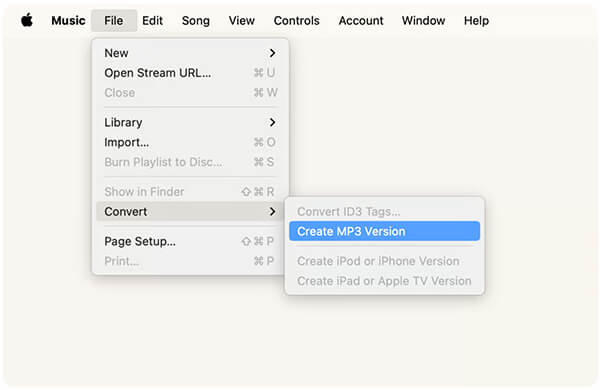Click Create iPad or Apple TV Version
This screenshot has width=600, height=390.
(x=385, y=281)
